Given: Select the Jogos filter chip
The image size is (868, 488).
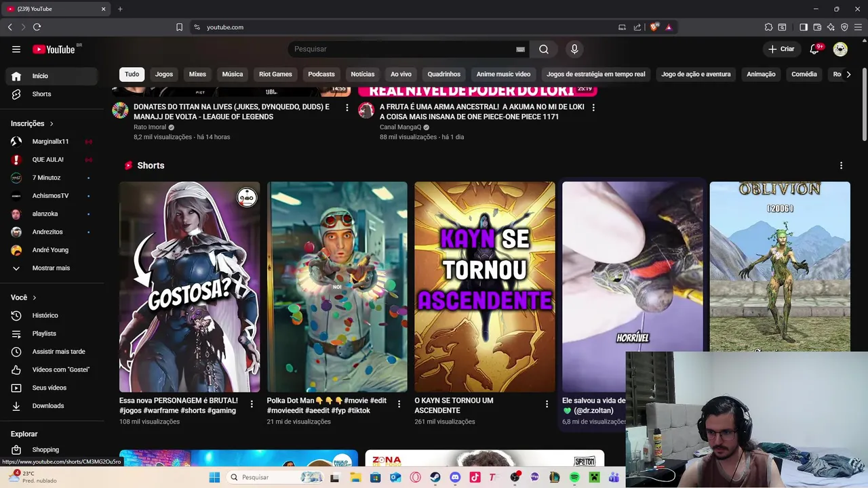Looking at the screenshot, I should [164, 75].
